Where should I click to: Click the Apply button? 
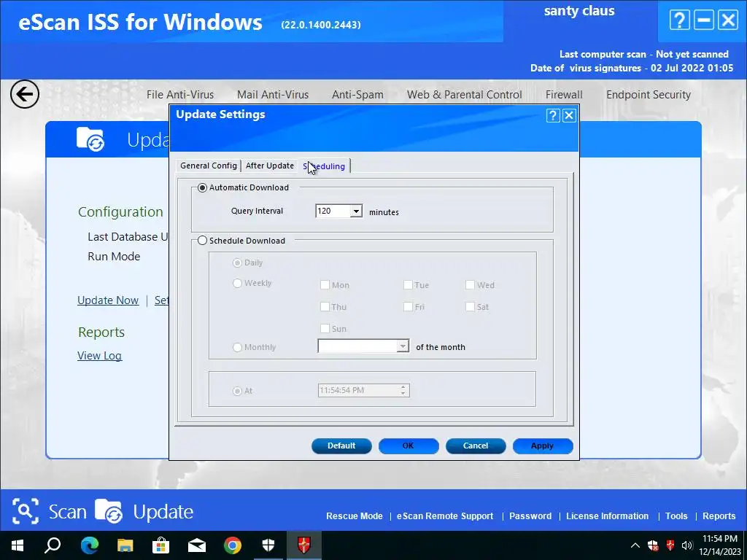[543, 446]
